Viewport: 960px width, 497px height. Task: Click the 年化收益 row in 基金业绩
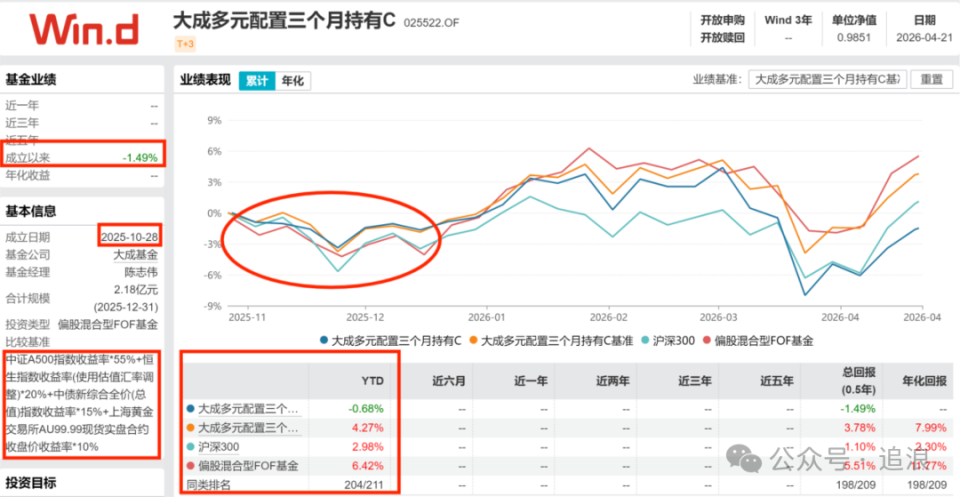coord(81,176)
